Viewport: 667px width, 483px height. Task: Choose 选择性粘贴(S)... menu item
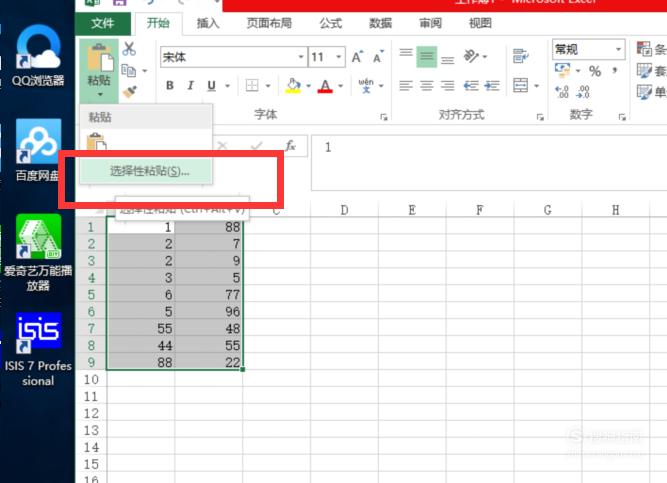pos(146,171)
